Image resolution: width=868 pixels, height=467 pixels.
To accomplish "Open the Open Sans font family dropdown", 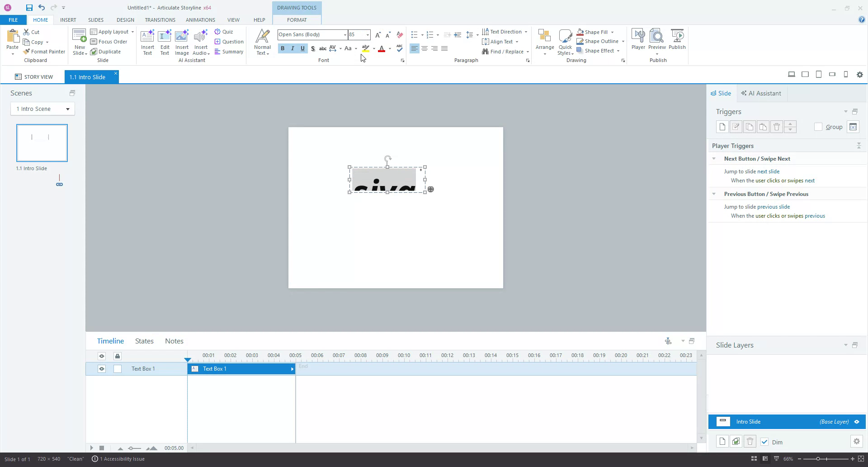I will point(344,34).
